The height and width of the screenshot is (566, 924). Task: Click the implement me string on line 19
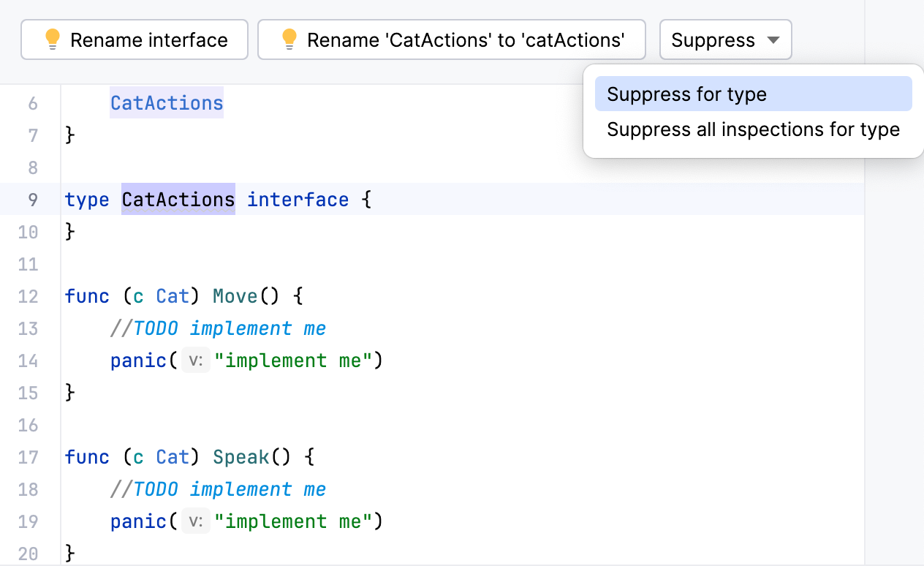pos(295,521)
